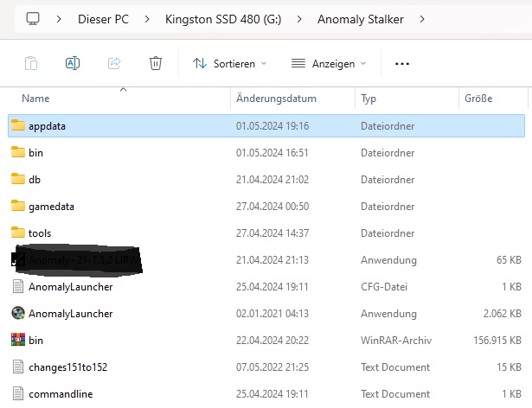Click the date 02.01.2021 04:13
The width and height of the screenshot is (532, 408).
click(272, 314)
